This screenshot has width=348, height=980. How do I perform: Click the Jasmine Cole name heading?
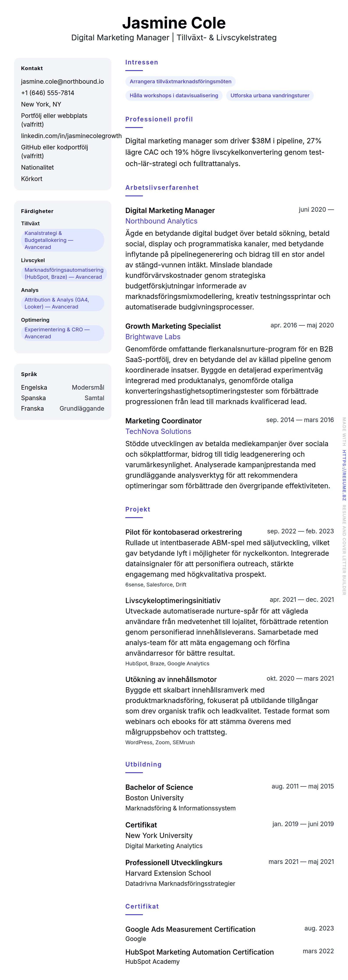tap(174, 23)
